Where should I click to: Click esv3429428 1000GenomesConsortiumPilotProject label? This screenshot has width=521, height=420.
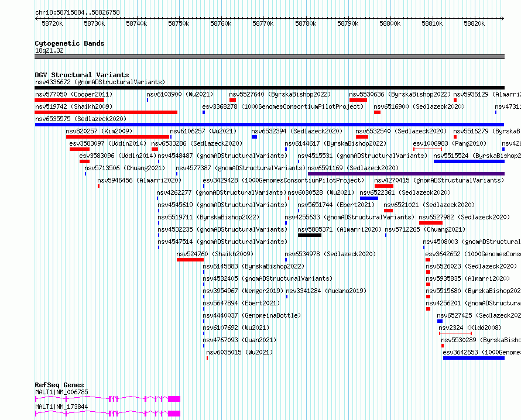coord(283,180)
